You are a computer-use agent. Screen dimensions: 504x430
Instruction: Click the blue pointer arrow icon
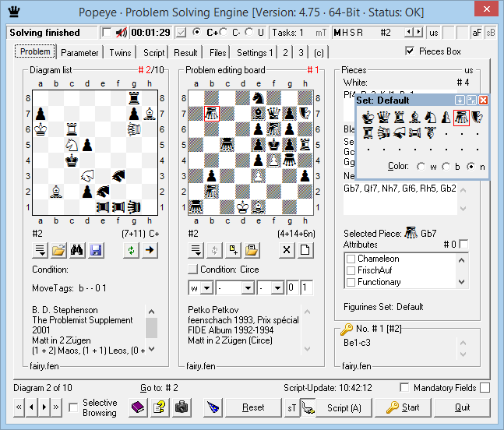(x=213, y=407)
